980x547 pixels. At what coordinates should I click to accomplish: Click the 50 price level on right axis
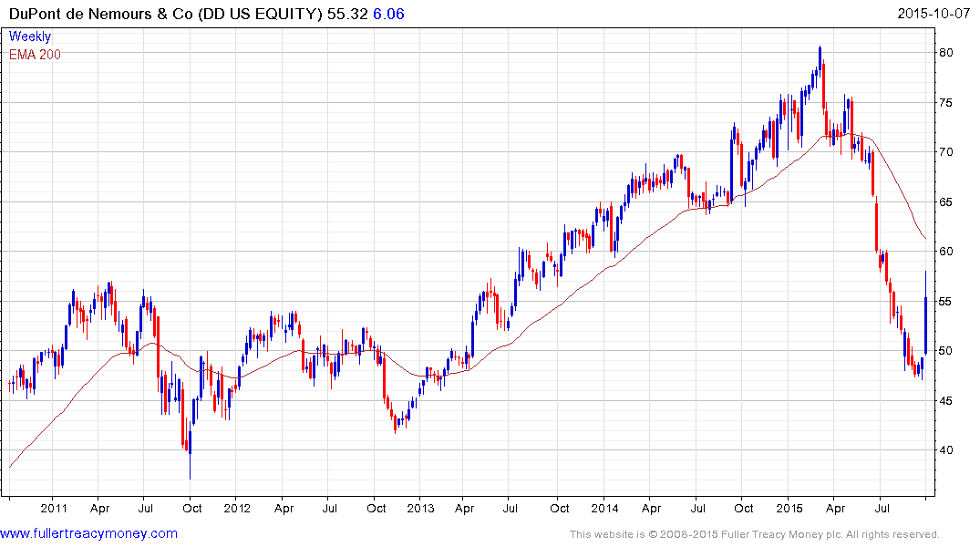click(946, 351)
